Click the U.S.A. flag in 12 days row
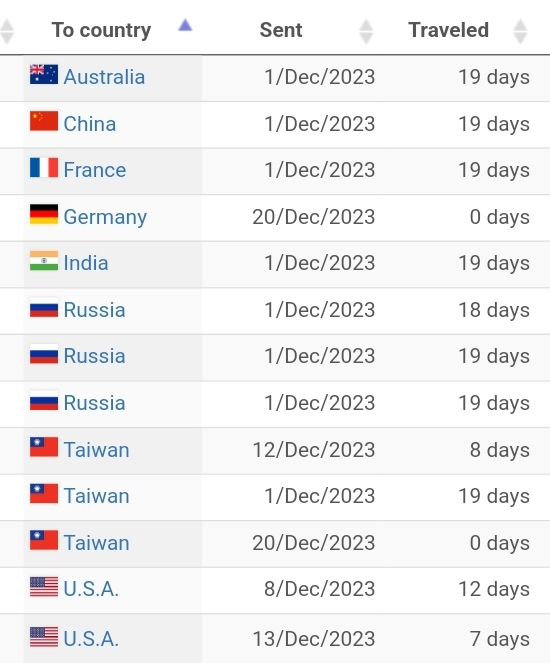 [44, 587]
